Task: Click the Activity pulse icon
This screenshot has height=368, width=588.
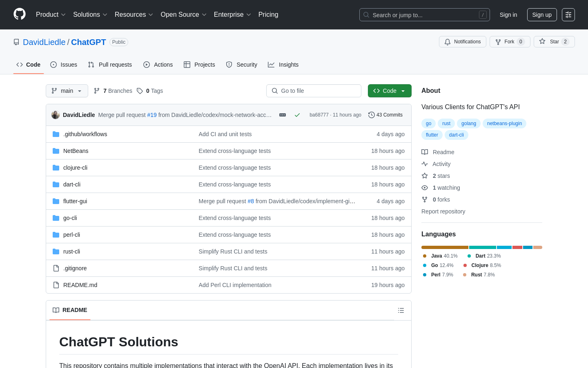Action: (x=425, y=164)
